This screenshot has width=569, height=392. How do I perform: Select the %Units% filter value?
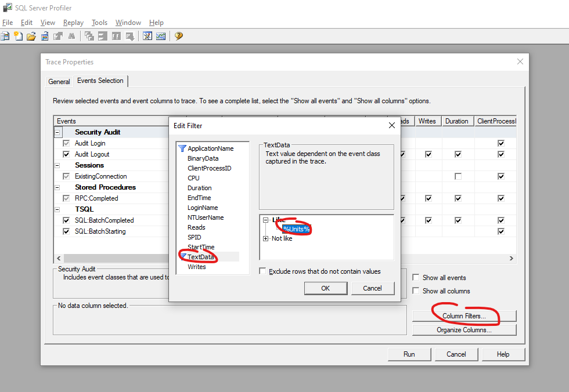(x=297, y=229)
